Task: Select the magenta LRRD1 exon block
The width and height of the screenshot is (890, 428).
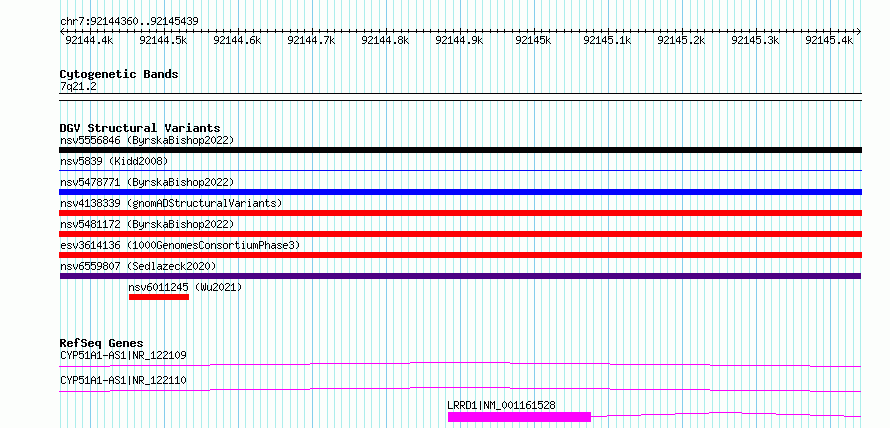Action: pyautogui.click(x=519, y=417)
